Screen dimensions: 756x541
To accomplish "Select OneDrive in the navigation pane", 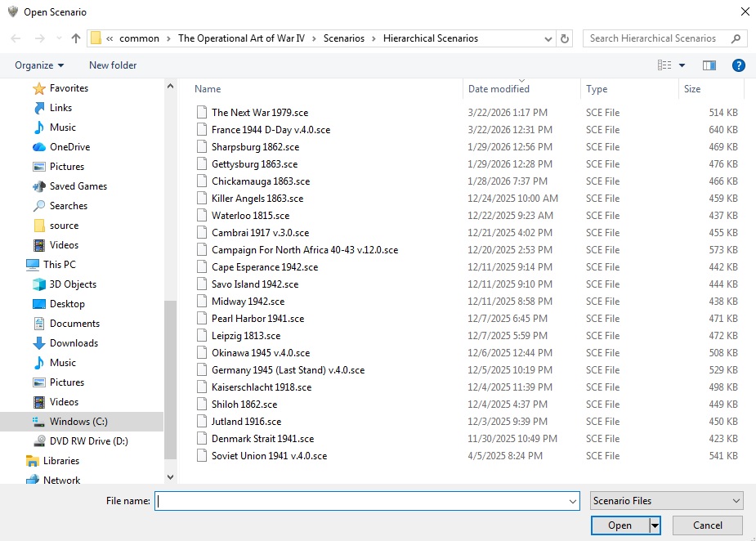I will click(x=69, y=147).
